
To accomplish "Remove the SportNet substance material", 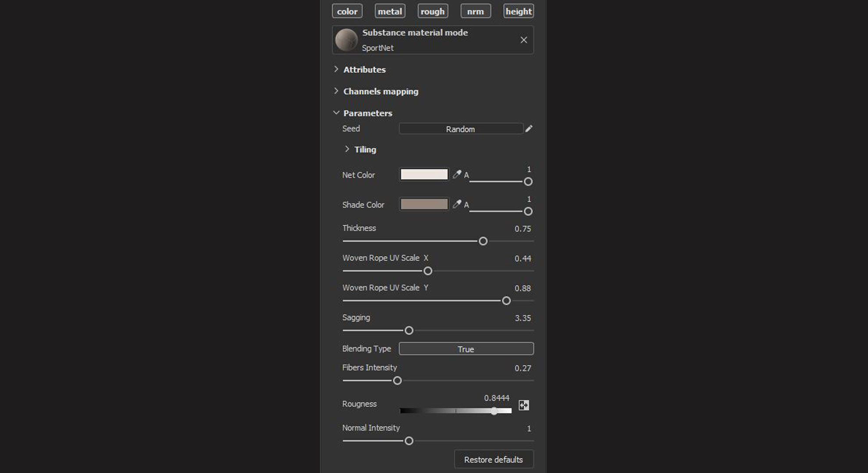I will tap(523, 40).
